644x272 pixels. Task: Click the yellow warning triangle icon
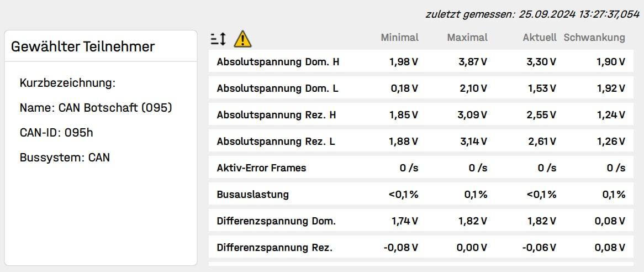pos(242,38)
